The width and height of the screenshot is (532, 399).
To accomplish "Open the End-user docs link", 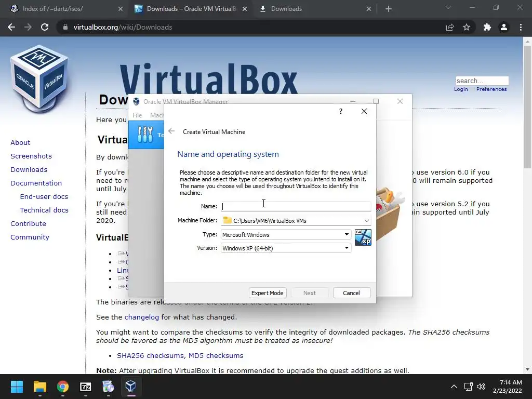I will 44,197.
